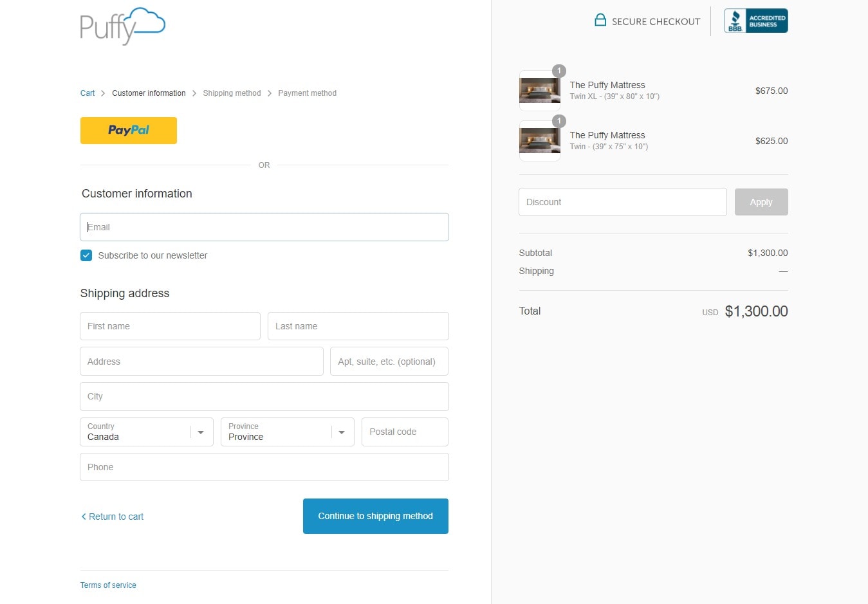The width and height of the screenshot is (868, 604).
Task: Click the Subtotal label
Action: tap(535, 253)
